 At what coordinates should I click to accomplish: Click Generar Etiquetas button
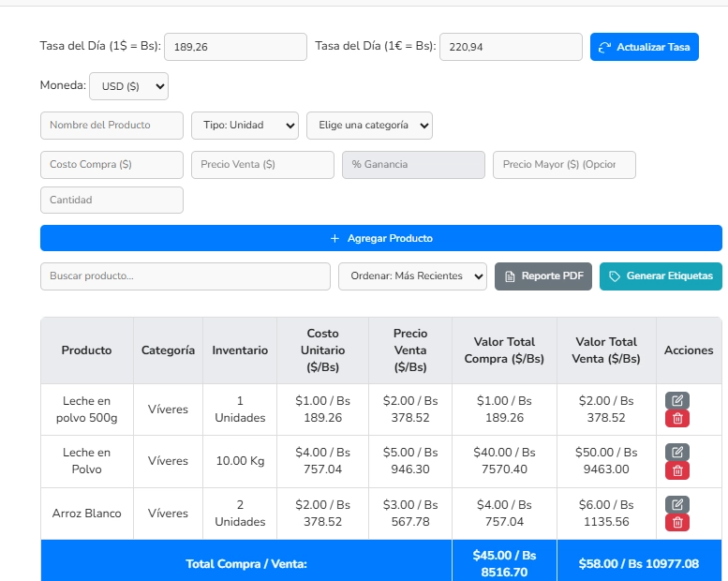661,276
